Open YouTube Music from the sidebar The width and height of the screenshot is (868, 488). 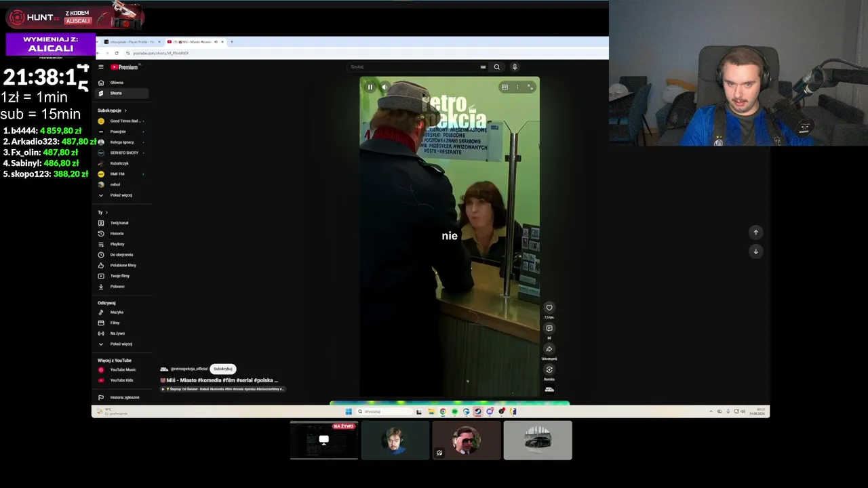123,370
